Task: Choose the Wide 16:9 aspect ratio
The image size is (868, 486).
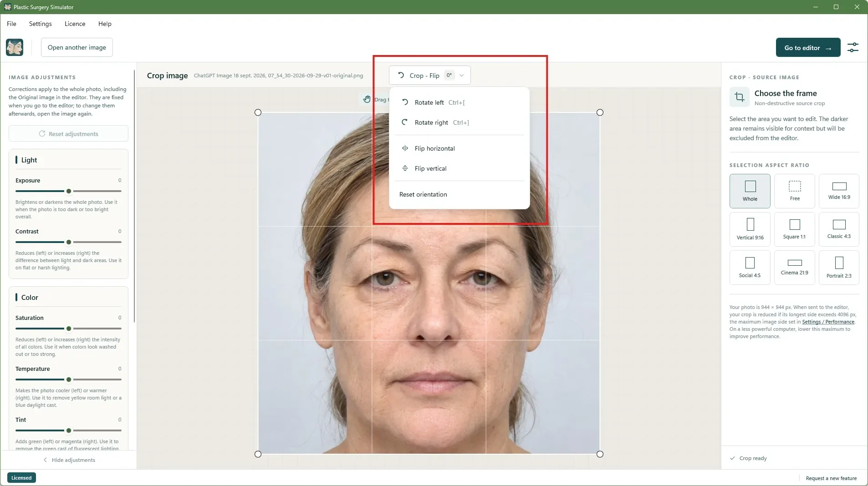Action: pos(839,191)
